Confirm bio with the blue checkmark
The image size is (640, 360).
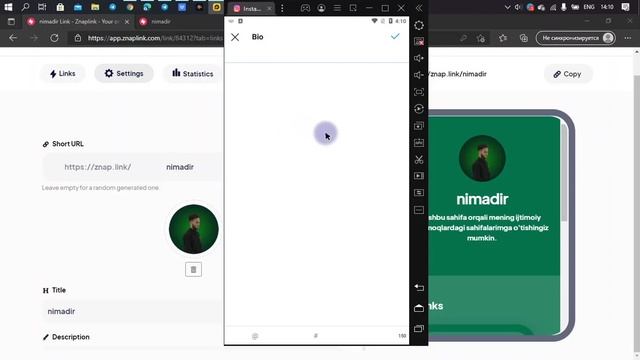click(x=395, y=36)
